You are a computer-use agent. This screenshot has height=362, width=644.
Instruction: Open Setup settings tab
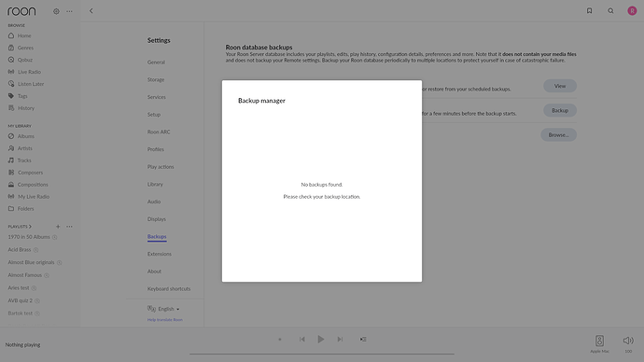coord(154,115)
